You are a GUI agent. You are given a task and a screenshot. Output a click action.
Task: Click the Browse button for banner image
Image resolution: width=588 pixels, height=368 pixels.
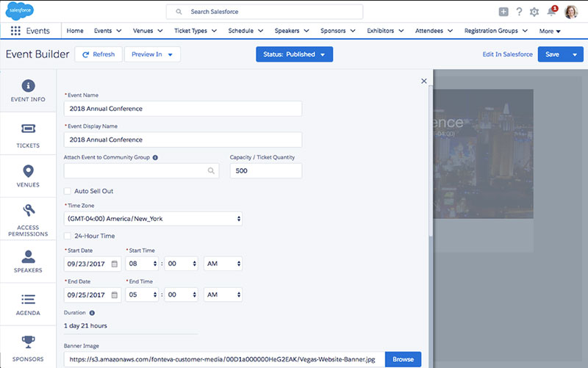[403, 359]
